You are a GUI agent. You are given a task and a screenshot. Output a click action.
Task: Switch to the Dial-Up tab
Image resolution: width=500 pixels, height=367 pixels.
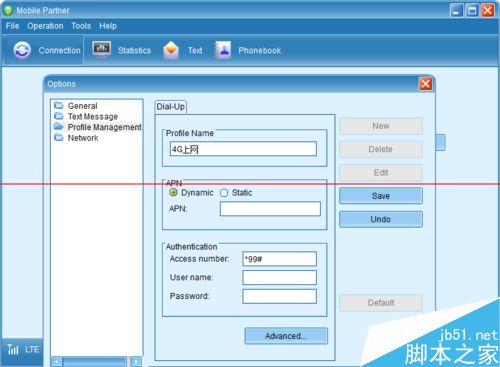tap(171, 107)
